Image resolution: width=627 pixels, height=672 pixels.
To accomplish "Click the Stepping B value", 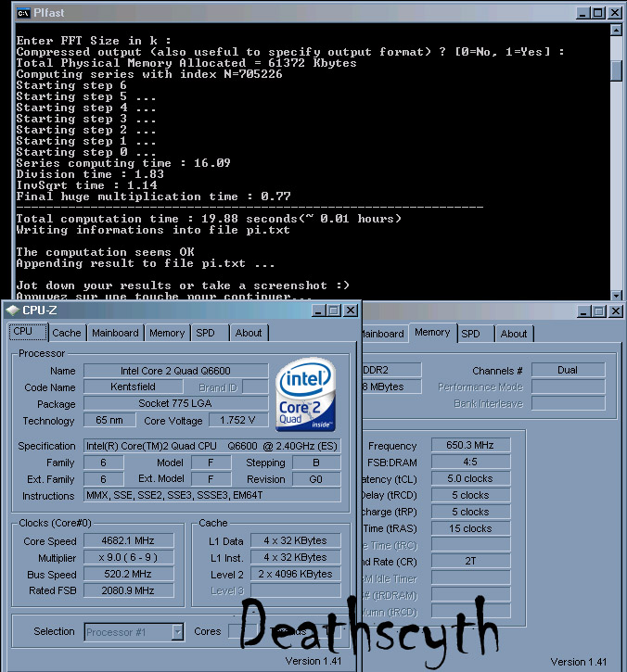I will pyautogui.click(x=316, y=463).
